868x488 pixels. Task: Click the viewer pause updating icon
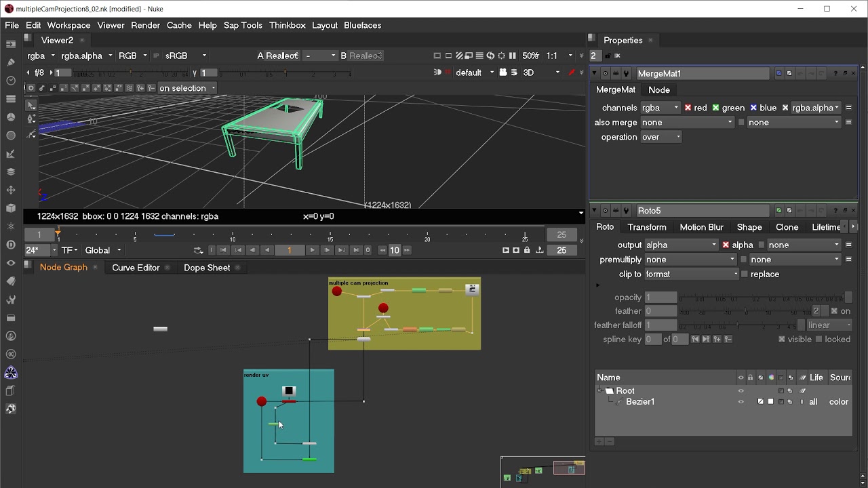click(x=513, y=56)
